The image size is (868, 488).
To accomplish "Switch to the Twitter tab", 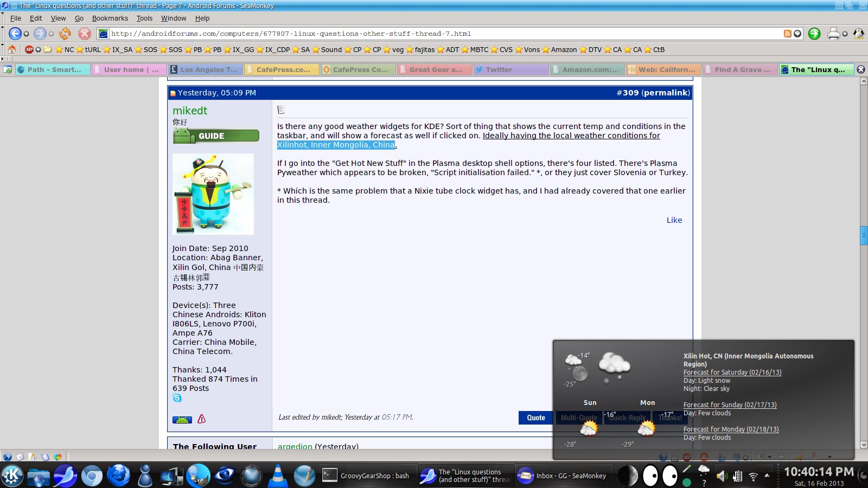I will coord(510,69).
